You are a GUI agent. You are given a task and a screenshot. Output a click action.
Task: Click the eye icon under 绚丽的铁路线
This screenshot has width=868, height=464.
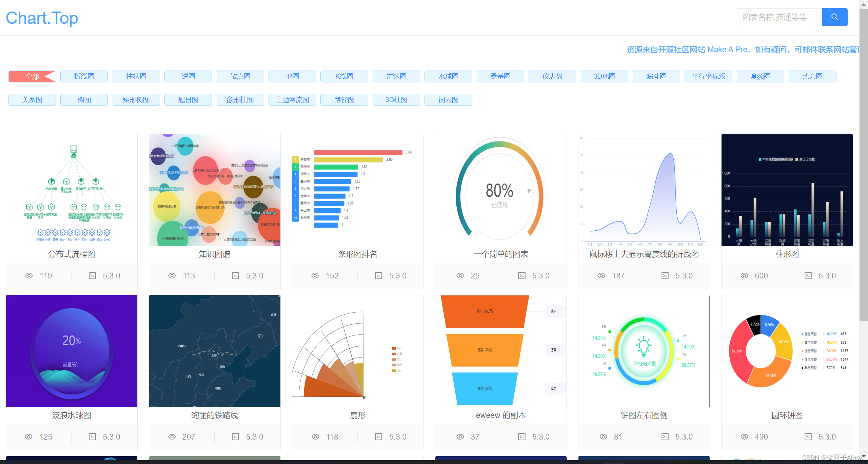point(172,437)
